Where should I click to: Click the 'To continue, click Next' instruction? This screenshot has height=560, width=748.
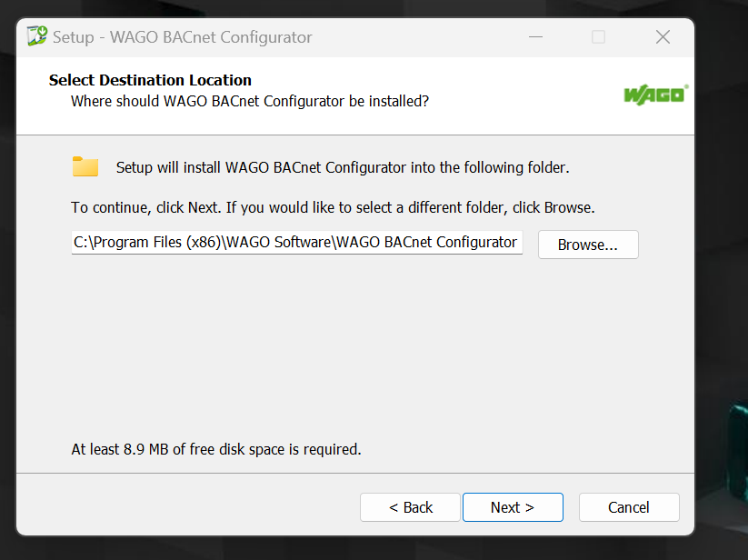(x=333, y=207)
